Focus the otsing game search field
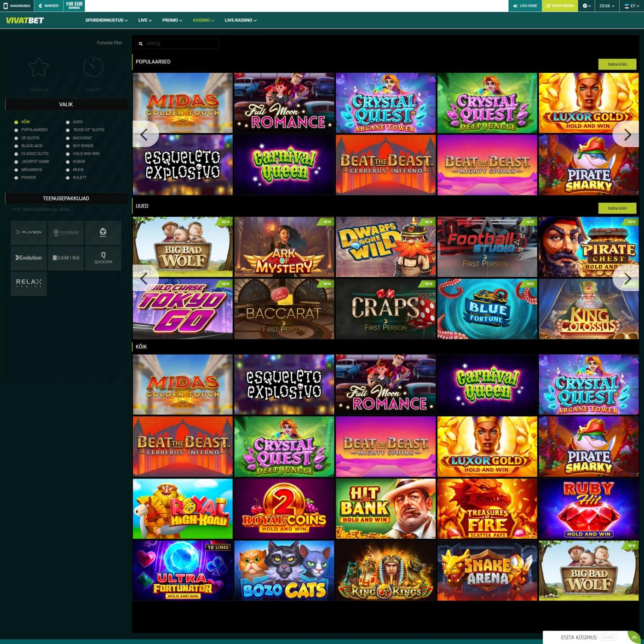 (x=177, y=44)
